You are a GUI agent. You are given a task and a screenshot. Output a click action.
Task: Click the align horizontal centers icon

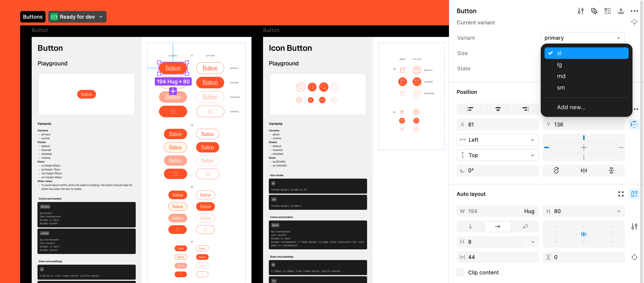498,109
